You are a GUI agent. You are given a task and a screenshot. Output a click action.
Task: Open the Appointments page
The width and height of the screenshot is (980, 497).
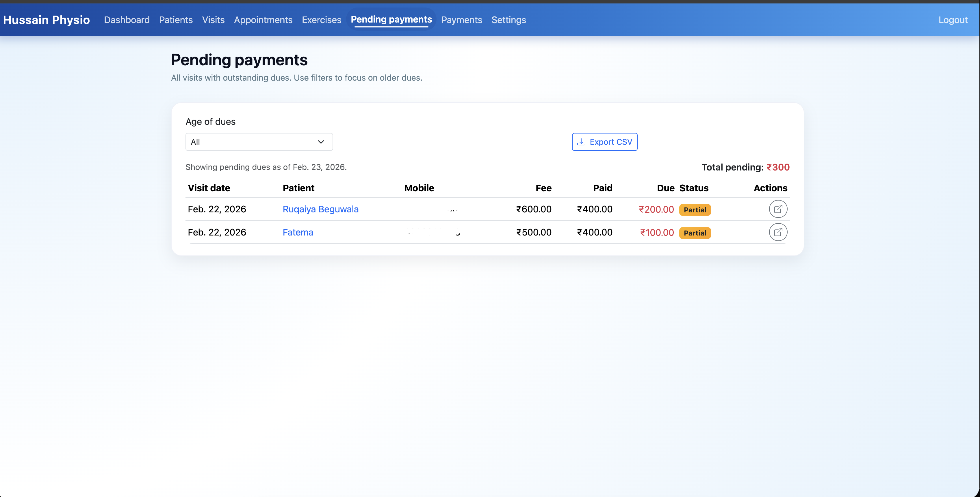[263, 20]
